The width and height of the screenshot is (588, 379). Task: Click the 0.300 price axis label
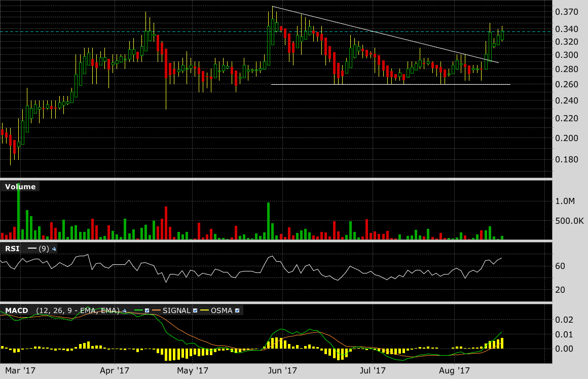tap(567, 55)
